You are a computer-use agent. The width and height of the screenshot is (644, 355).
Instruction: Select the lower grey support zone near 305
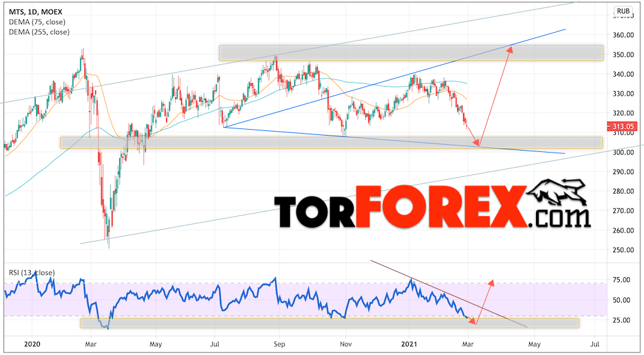(x=331, y=143)
